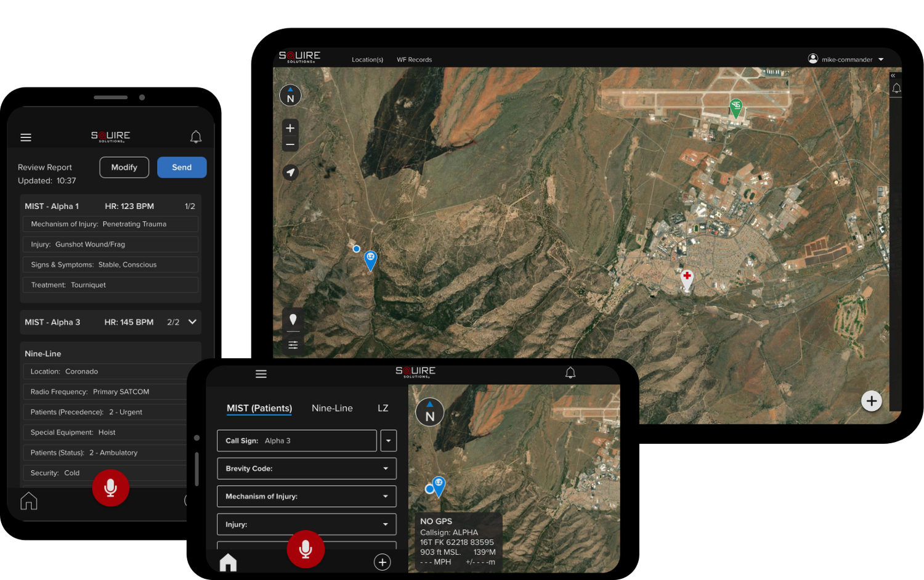Zoom out on the tablet map
924x580 pixels.
pyautogui.click(x=290, y=144)
